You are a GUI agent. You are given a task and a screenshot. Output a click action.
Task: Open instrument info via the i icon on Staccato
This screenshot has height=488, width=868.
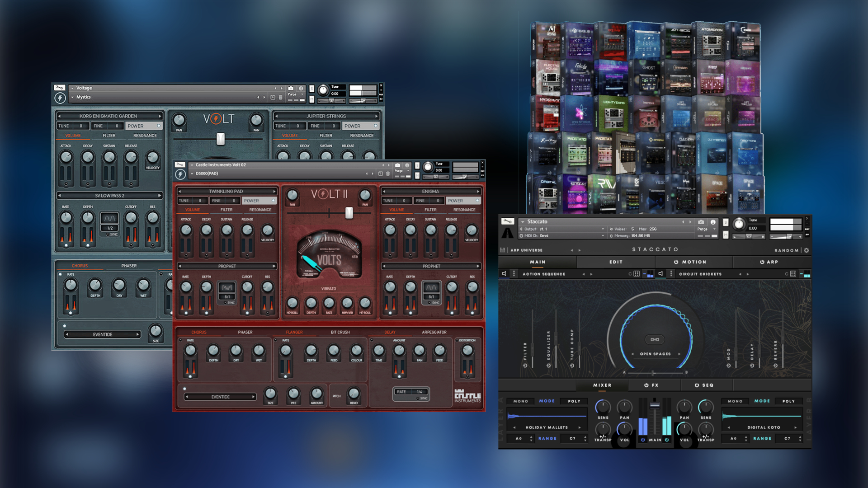[x=713, y=222]
